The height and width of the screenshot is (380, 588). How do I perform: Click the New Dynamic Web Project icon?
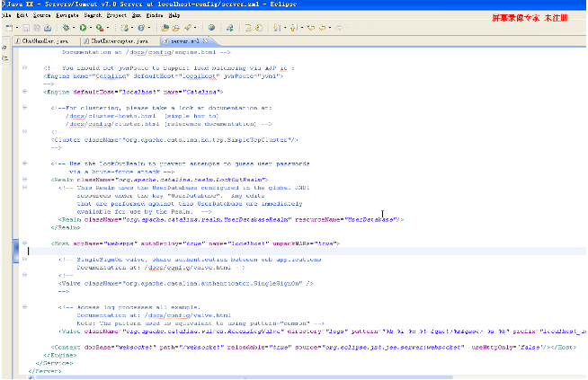125,28
